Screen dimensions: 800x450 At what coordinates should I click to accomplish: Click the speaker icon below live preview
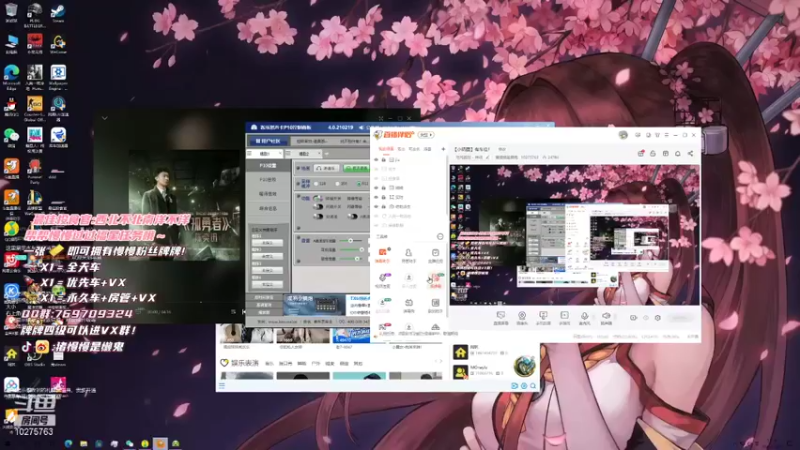[606, 316]
